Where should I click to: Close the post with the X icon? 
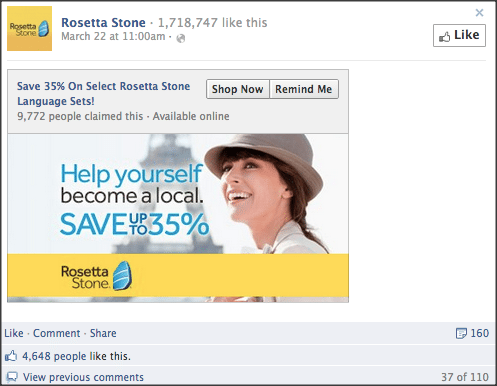coord(479,13)
